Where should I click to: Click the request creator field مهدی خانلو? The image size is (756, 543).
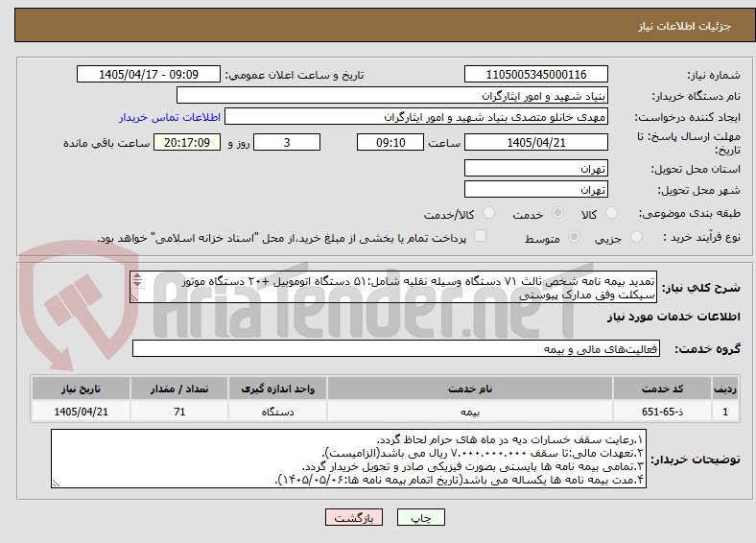click(x=416, y=117)
